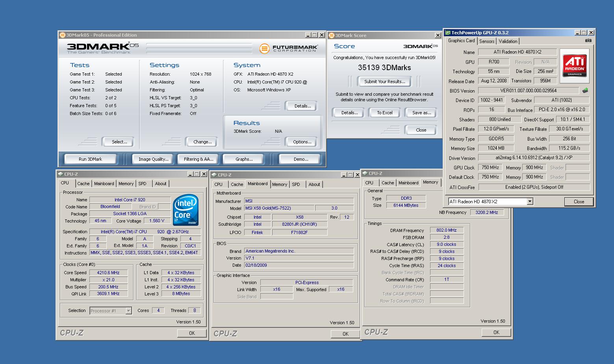
Task: Open the Mainboard tab in right CPU-Z window
Action: point(408,183)
